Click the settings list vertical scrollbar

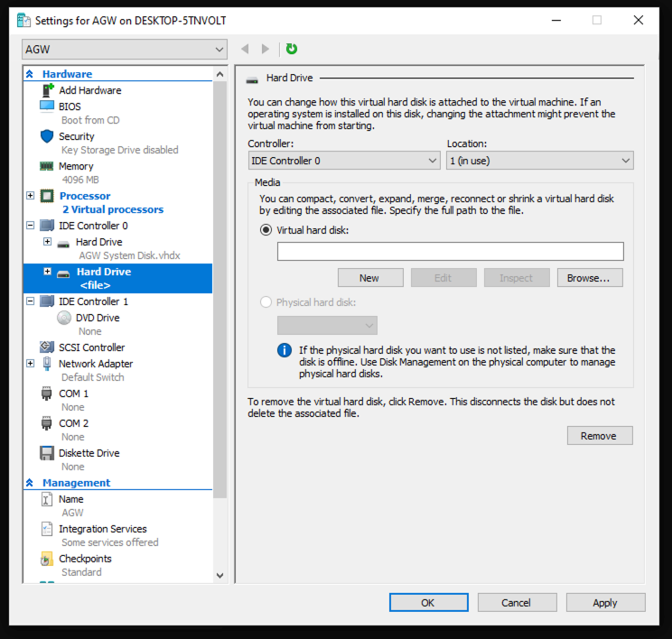pyautogui.click(x=220, y=271)
